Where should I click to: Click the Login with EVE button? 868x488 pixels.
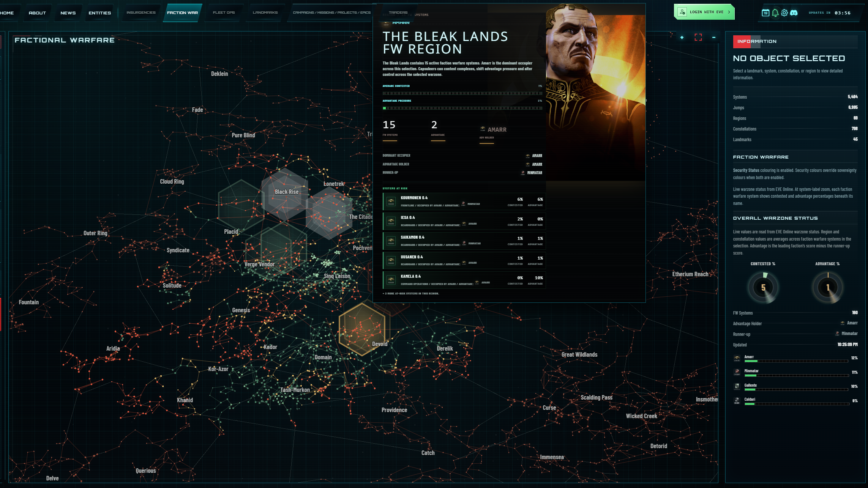(704, 12)
